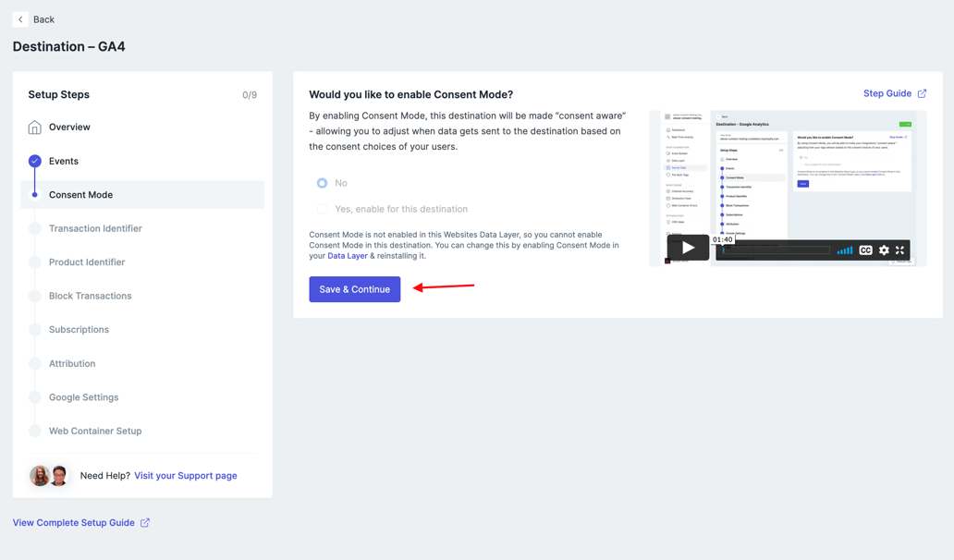Open the Block Transactions step
954x560 pixels.
coord(90,296)
